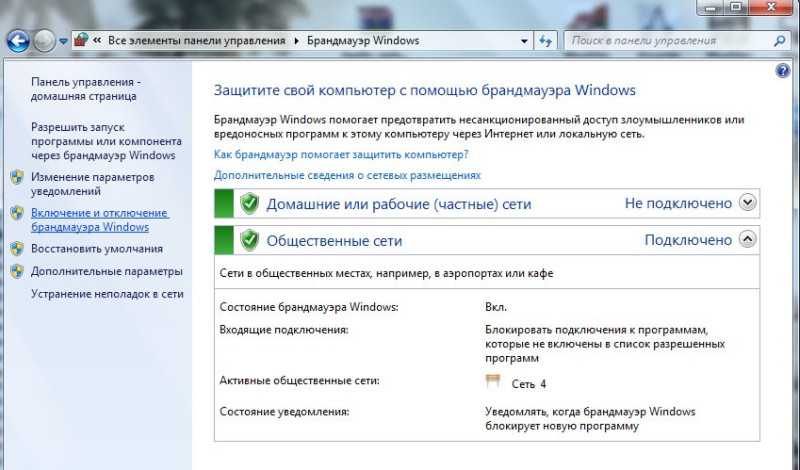Click the Control Panel icon in address bar
Screen dimensions: 800x470
pyautogui.click(x=81, y=40)
